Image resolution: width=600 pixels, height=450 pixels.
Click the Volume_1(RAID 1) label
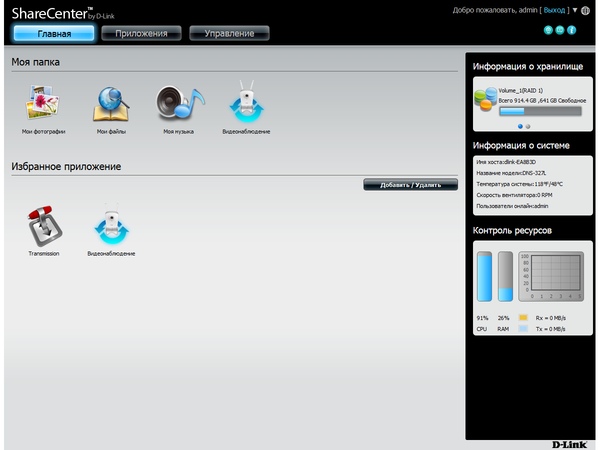[520, 91]
